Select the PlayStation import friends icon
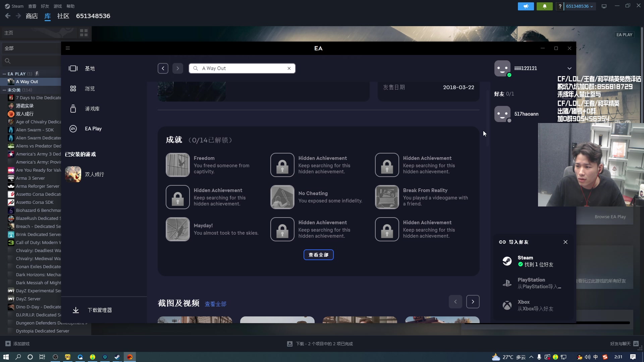The height and width of the screenshot is (362, 644). [507, 283]
